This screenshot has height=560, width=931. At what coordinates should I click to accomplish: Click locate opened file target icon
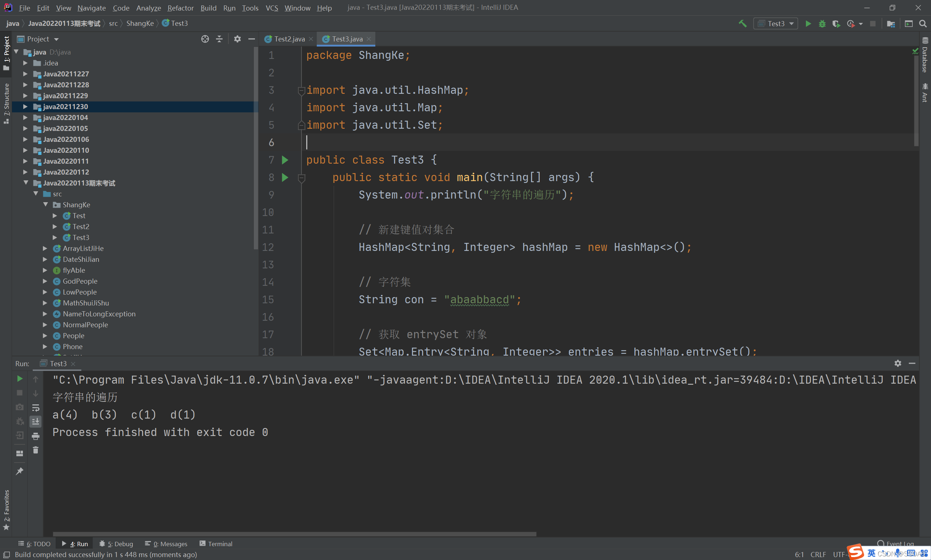click(205, 39)
